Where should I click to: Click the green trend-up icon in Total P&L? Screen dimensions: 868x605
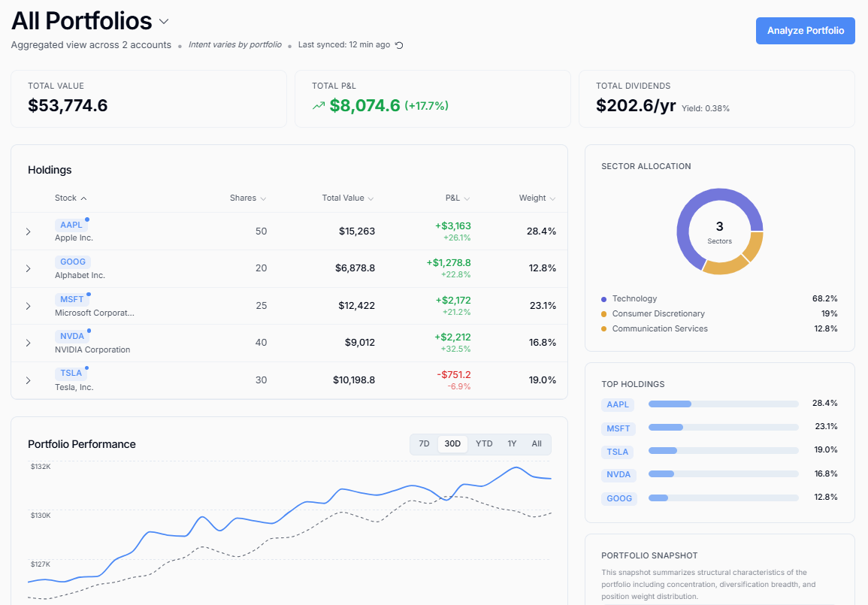[319, 105]
